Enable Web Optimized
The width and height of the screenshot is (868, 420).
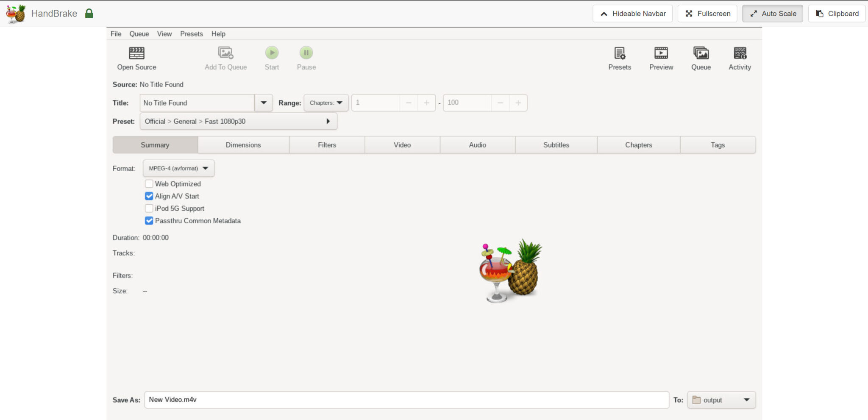149,184
